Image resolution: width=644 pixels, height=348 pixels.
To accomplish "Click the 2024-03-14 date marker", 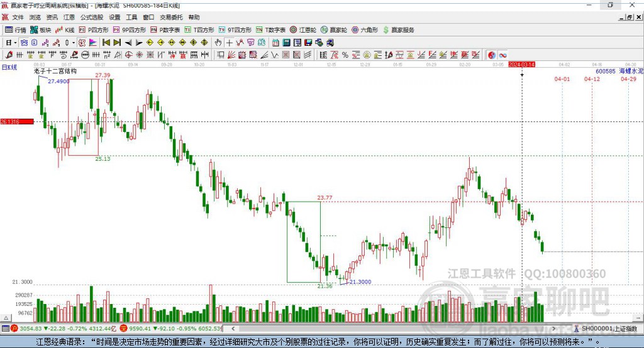I will pos(521,65).
